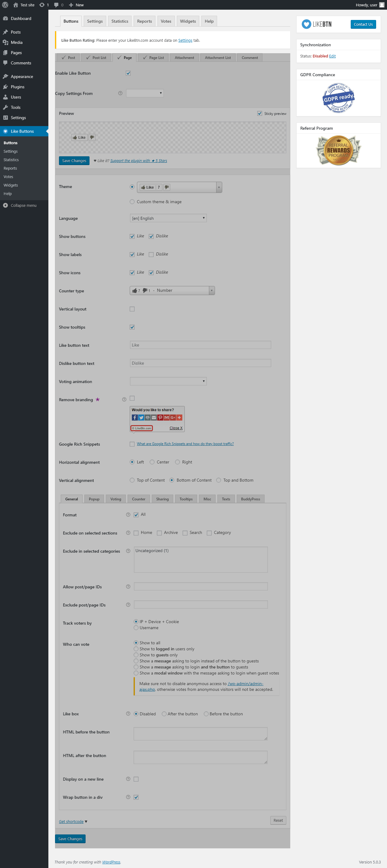Select the Center horizontal alignment option
This screenshot has width=387, height=868.
point(152,462)
